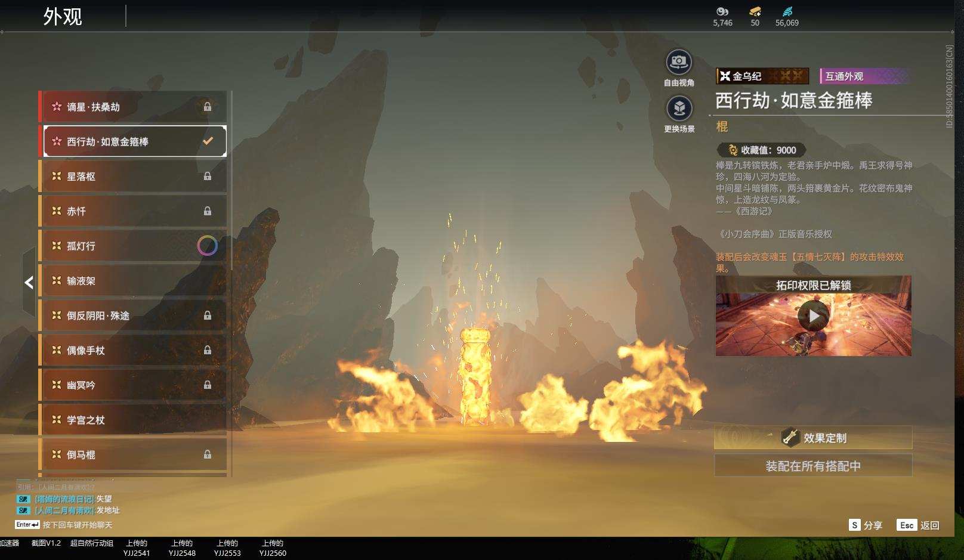The image size is (964, 560).
Task: Open effect customization (效果定制)
Action: 813,438
